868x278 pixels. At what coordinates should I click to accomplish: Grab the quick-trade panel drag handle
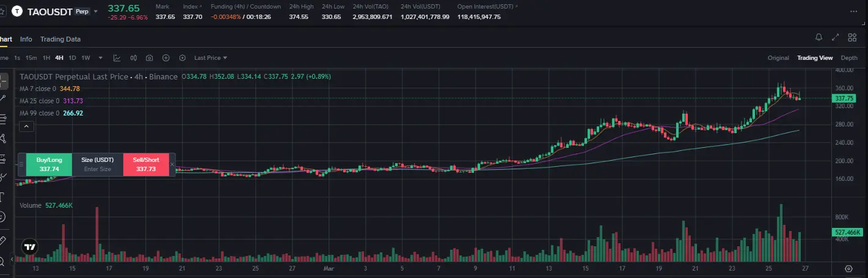[22, 164]
